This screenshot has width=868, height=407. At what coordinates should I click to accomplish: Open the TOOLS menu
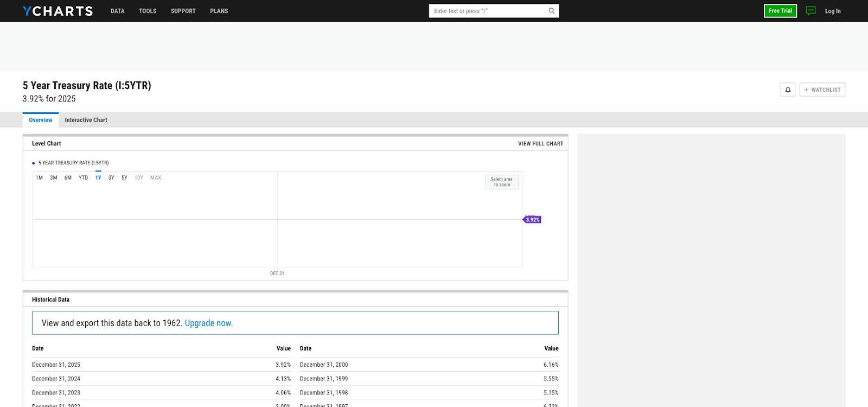(x=148, y=11)
